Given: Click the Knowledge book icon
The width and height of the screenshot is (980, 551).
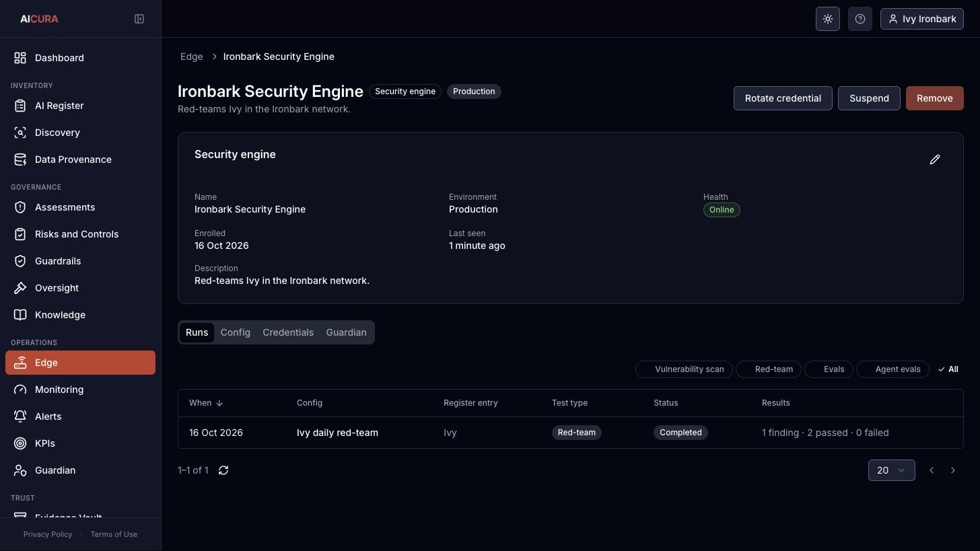Looking at the screenshot, I should [20, 315].
